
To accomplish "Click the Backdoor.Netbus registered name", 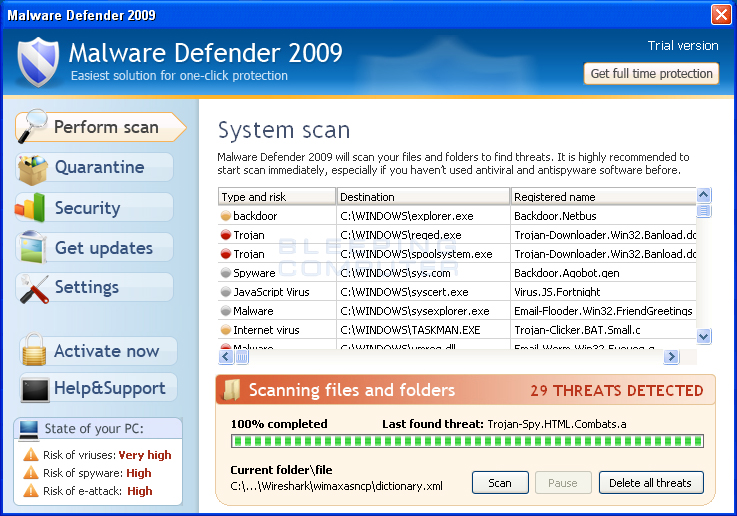I will (x=555, y=216).
